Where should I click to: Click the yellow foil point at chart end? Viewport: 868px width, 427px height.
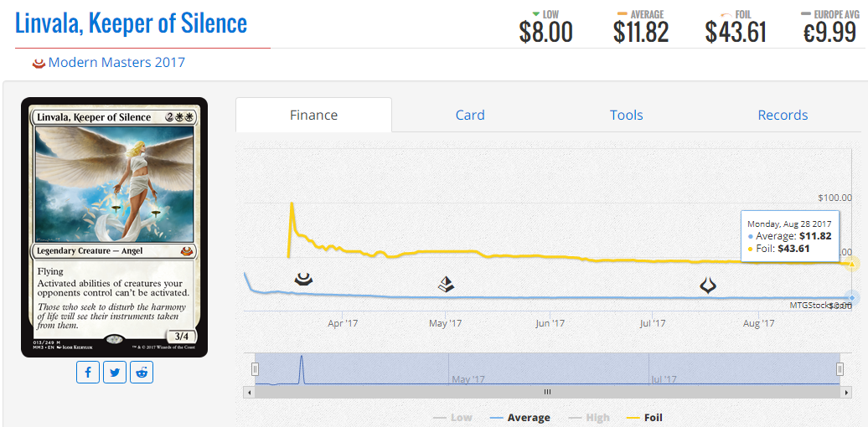click(851, 264)
